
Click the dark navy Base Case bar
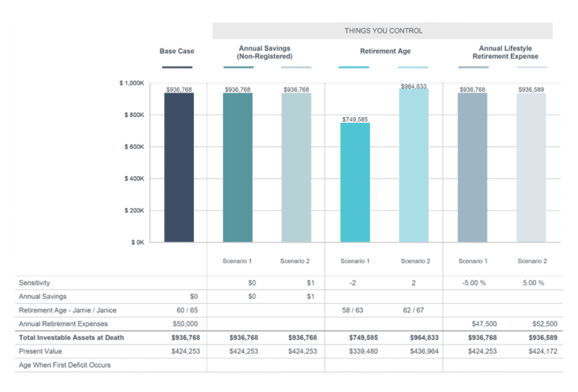178,167
